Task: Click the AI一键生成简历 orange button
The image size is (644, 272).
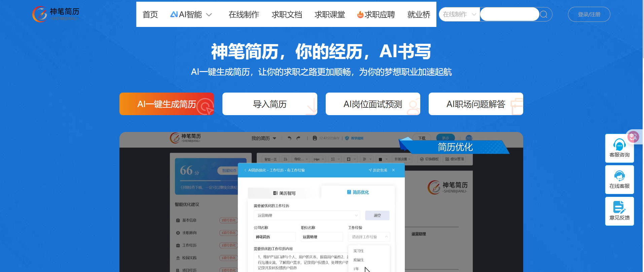Action: [x=167, y=104]
